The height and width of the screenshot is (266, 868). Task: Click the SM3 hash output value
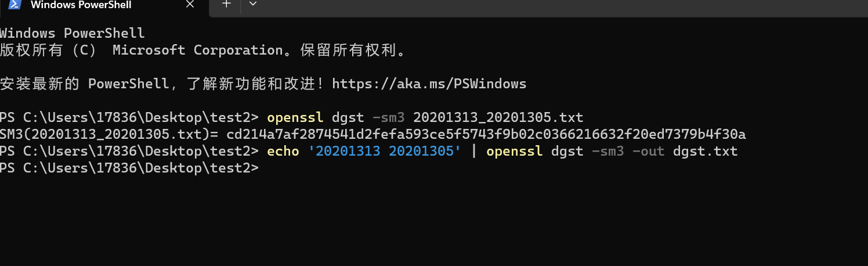point(486,135)
